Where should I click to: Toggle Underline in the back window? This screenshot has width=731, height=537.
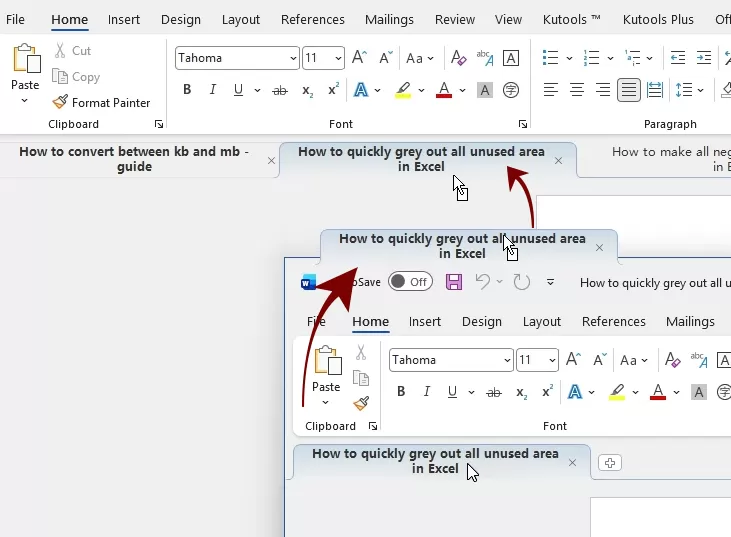point(238,90)
